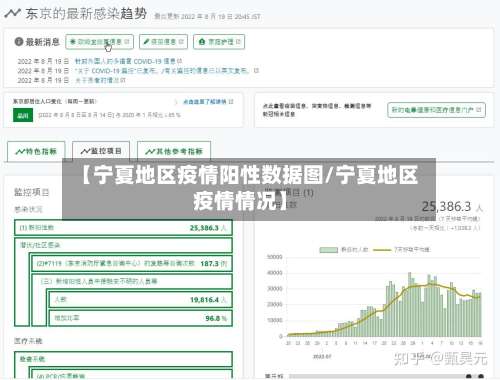Open the third news link under 最新消息
This screenshot has width=500, height=380.
(x=100, y=80)
